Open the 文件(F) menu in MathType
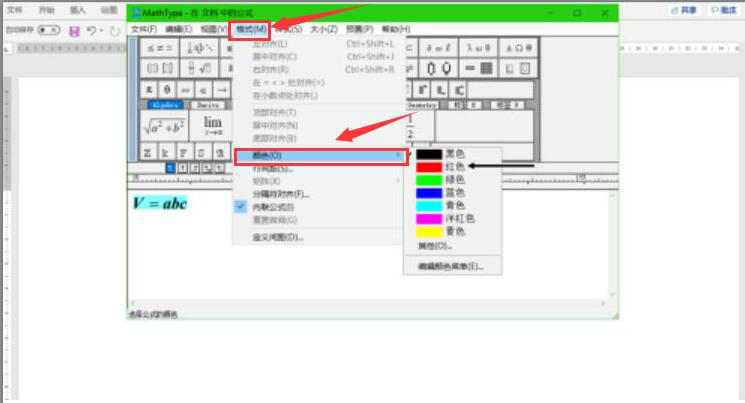Screen dimensions: 745x403 [144, 29]
